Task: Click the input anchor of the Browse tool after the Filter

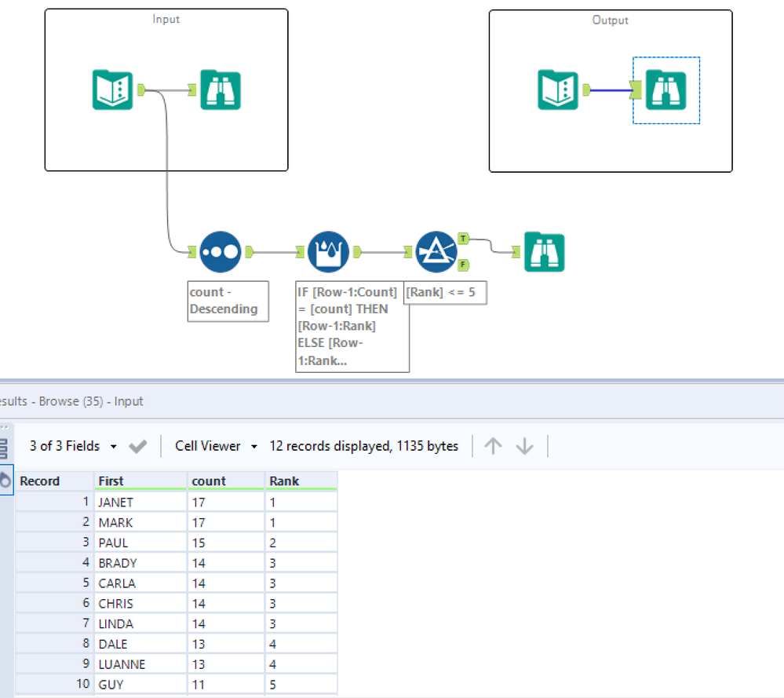Action: [x=516, y=252]
